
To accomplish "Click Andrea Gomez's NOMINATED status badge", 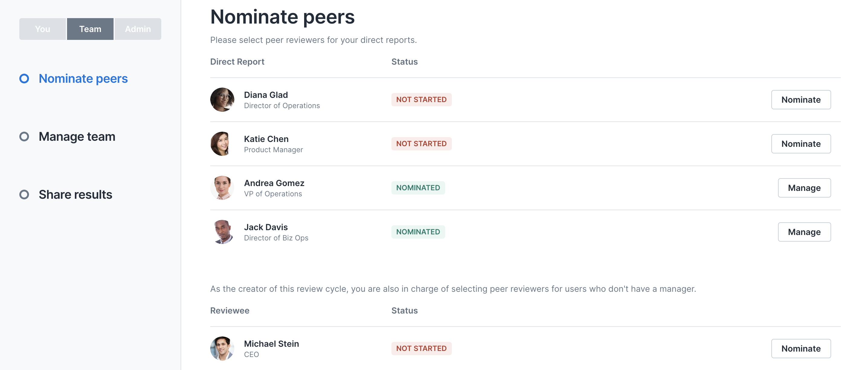I will click(418, 188).
